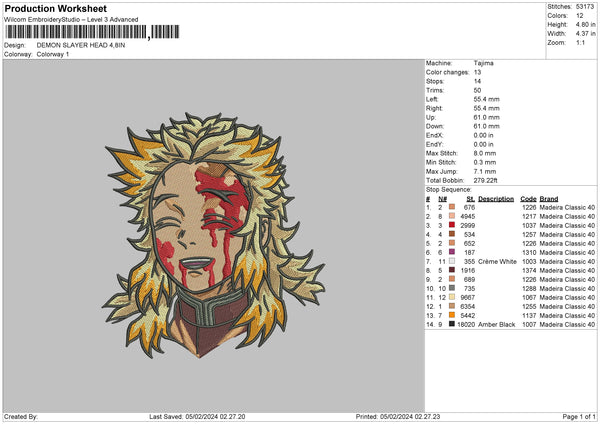Screen dimensions: 600x424
Task: Click the Max Stitch value '8.0 mm'
Action: 485,153
